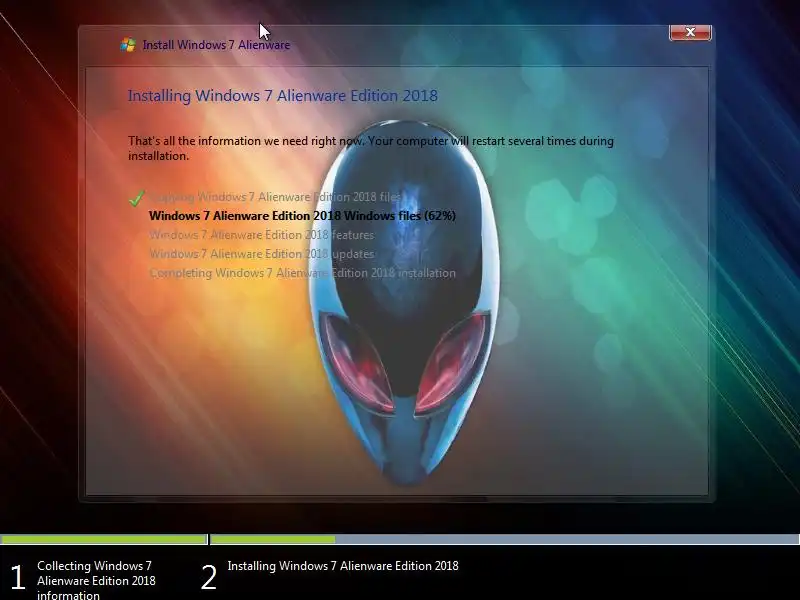Viewport: 800px width, 600px height.
Task: Click the 'That's all the information we need' message
Action: [371, 148]
